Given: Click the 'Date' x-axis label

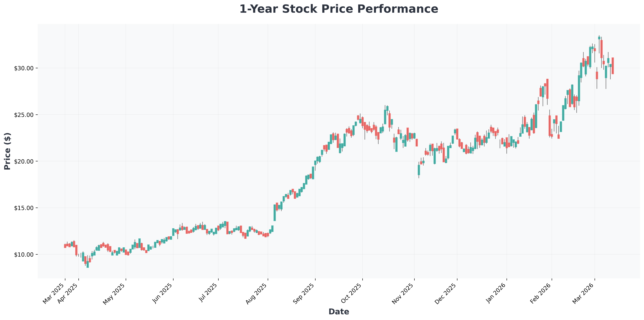Looking at the screenshot, I should click(339, 311).
